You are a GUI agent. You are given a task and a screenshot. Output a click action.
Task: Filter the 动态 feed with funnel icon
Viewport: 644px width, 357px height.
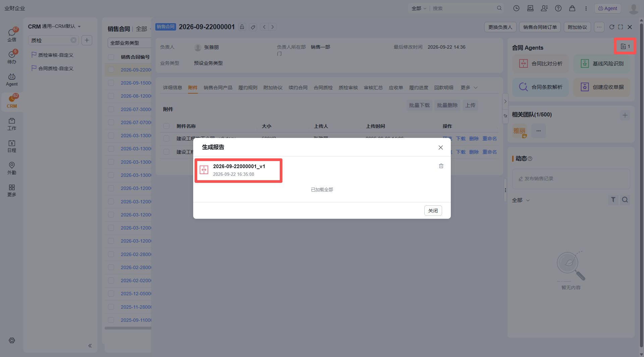(613, 200)
